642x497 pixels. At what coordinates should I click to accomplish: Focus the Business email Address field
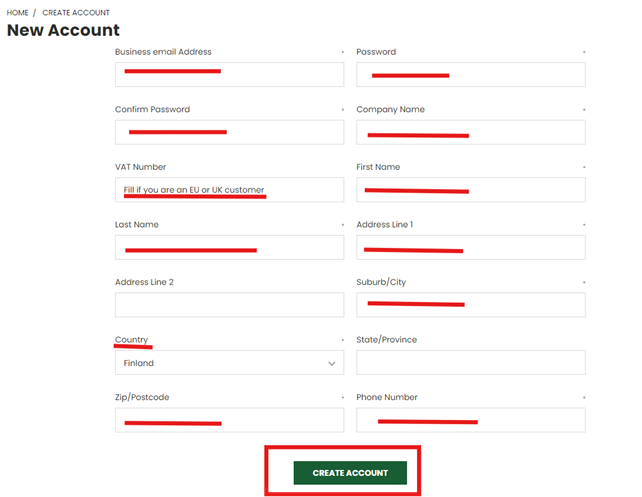(229, 74)
